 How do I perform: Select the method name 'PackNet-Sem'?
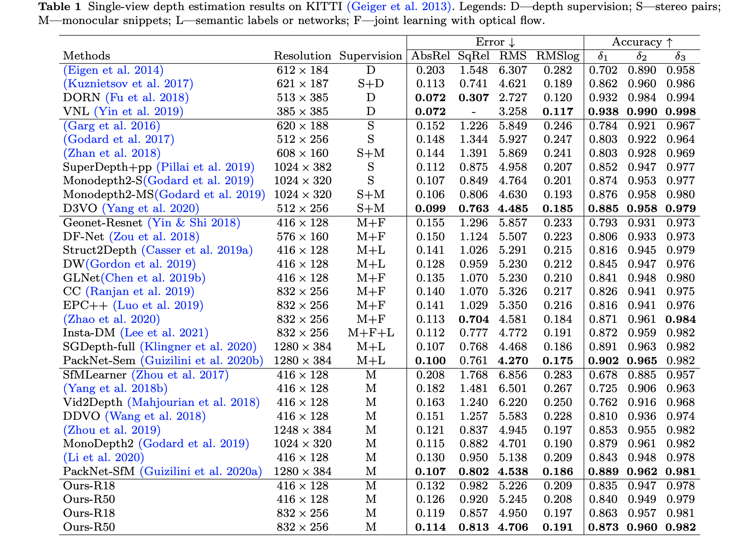99,361
